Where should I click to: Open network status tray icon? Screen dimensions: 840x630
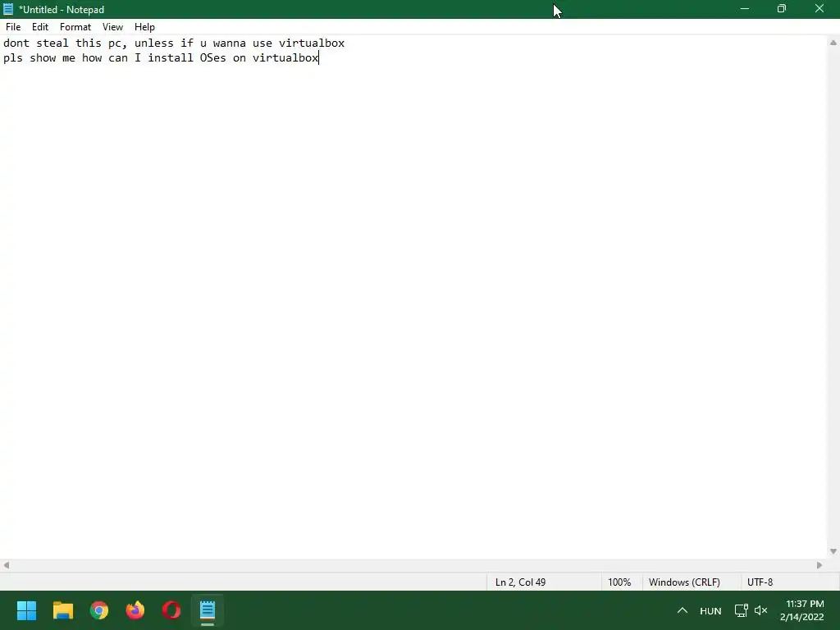741,610
